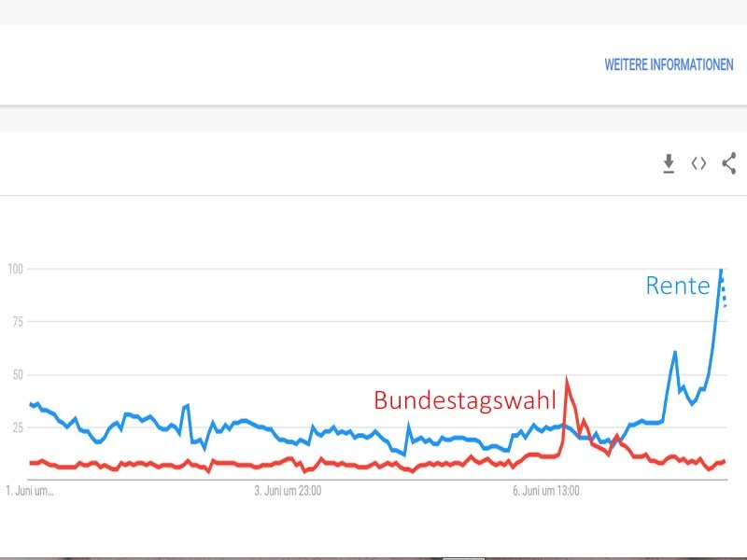
Task: Click the blue Rente line's peak at 100
Action: tap(721, 271)
